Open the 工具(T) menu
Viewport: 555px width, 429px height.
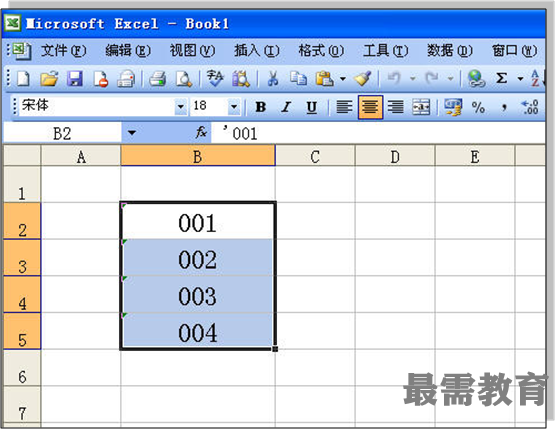386,51
